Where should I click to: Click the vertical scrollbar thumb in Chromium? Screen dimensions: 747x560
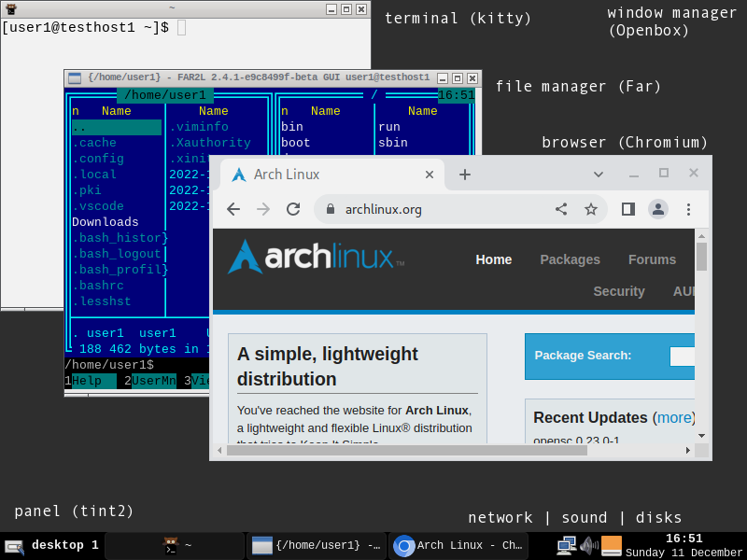coord(701,257)
